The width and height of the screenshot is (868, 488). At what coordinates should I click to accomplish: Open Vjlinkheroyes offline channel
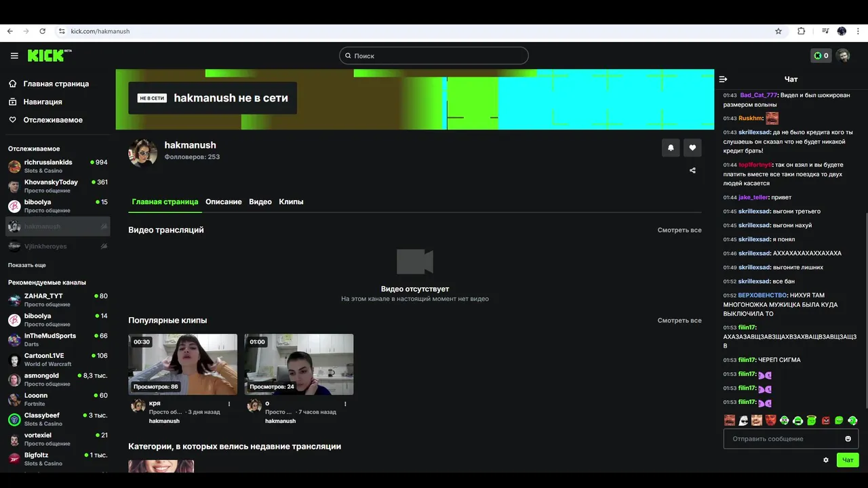[58, 246]
